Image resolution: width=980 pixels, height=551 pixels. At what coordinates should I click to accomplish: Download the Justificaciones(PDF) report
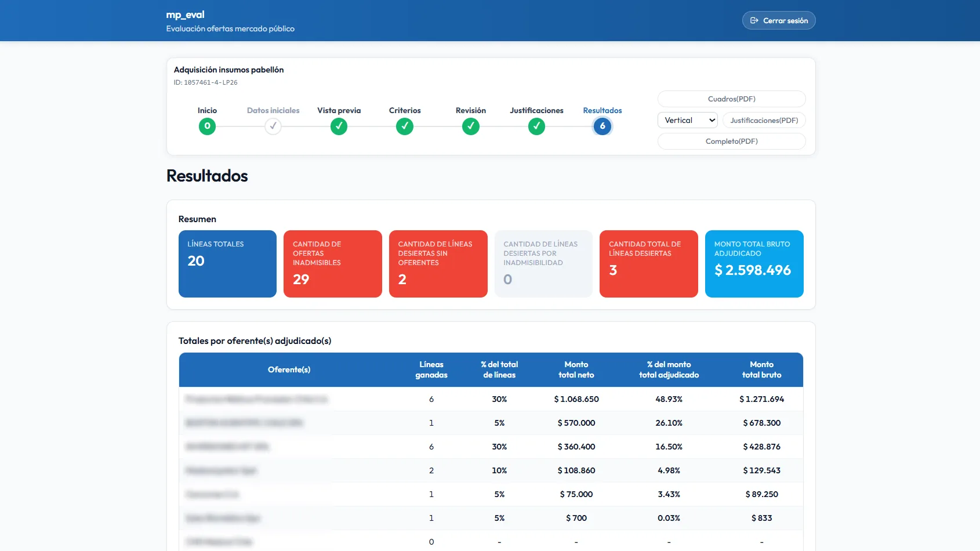click(x=764, y=120)
